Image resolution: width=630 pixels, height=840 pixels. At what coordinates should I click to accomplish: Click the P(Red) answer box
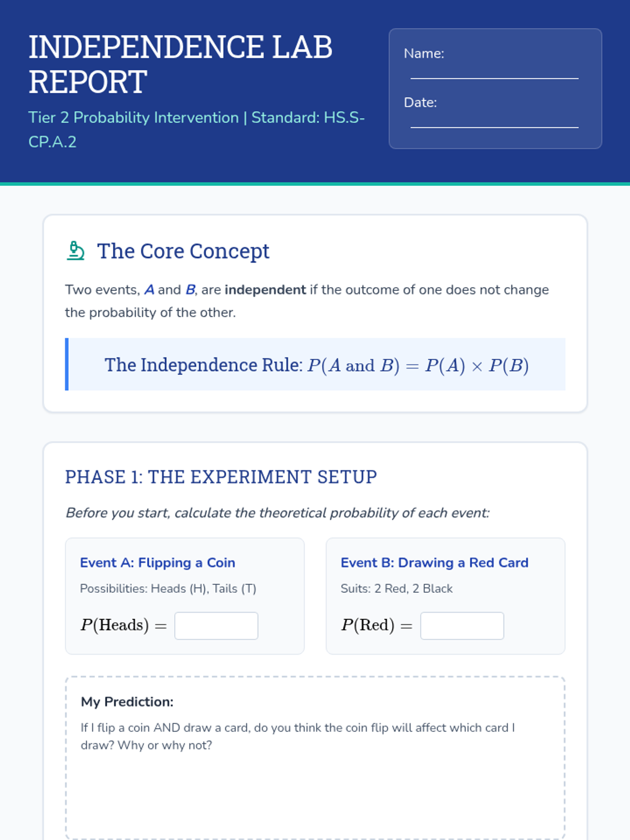click(462, 626)
